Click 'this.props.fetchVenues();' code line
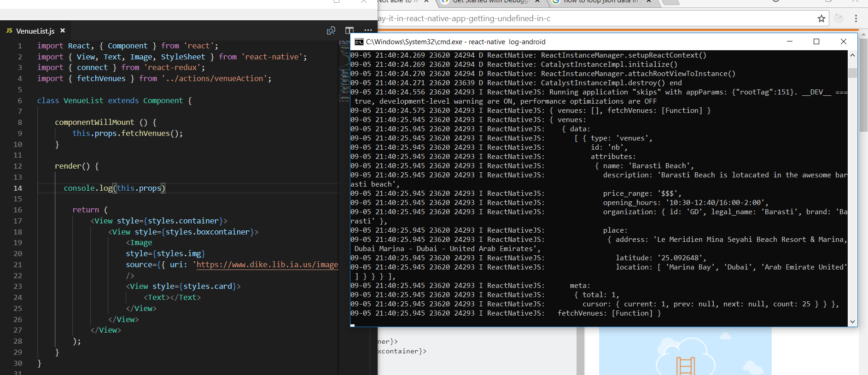 (x=128, y=133)
